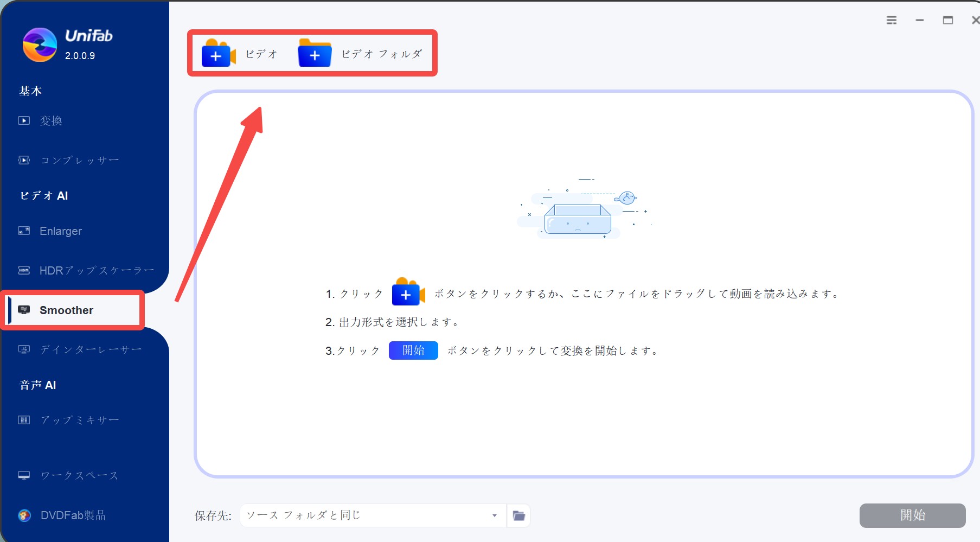This screenshot has width=980, height=542.
Task: Click the camera icon in step 1 instructions
Action: tap(408, 292)
